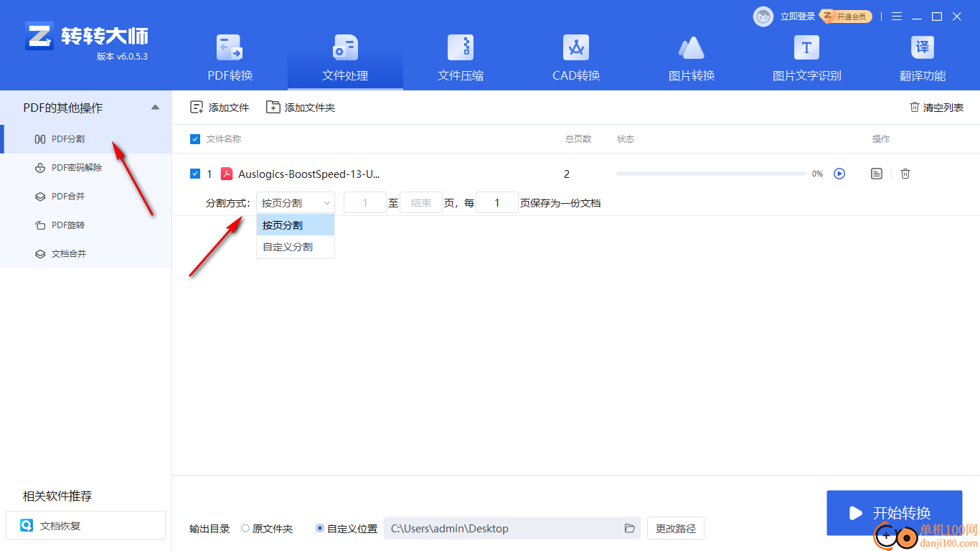Click the 总页数 column header
Image resolution: width=980 pixels, height=551 pixels.
[578, 139]
